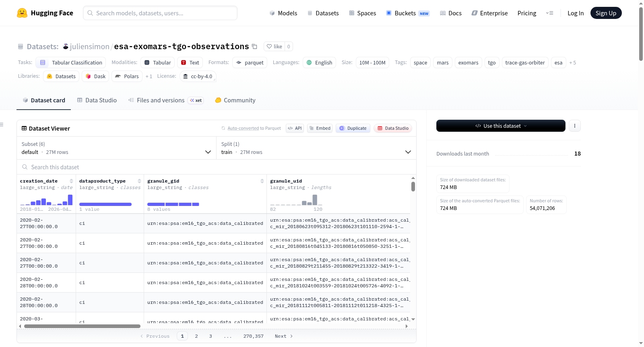Click the datasets icon next to Datasets heading
644x347 pixels.
click(x=21, y=46)
